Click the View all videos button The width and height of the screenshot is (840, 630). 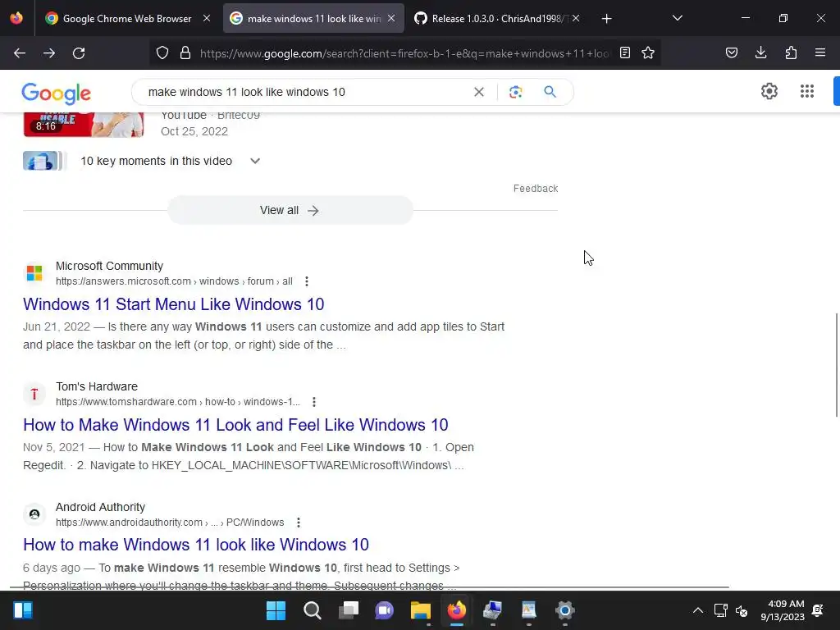[290, 211]
